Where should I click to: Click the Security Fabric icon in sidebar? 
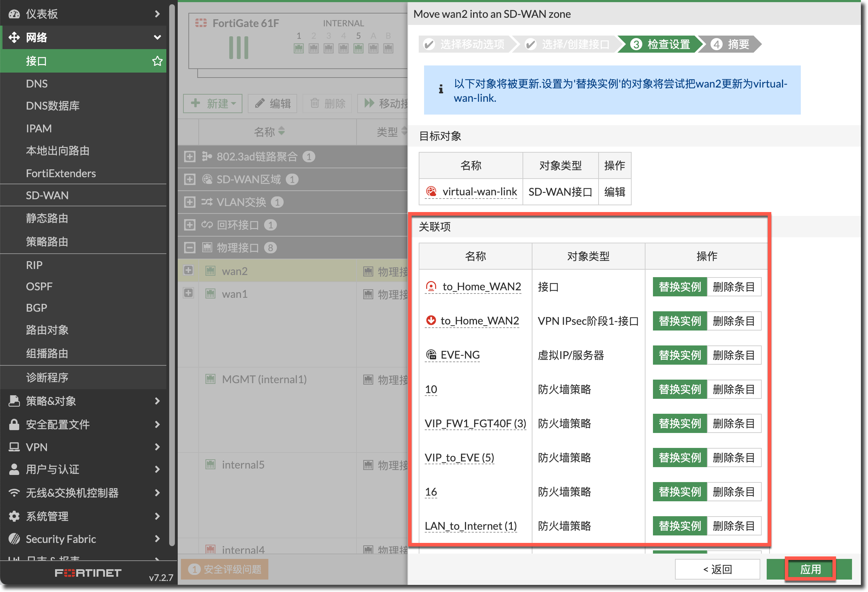(14, 539)
